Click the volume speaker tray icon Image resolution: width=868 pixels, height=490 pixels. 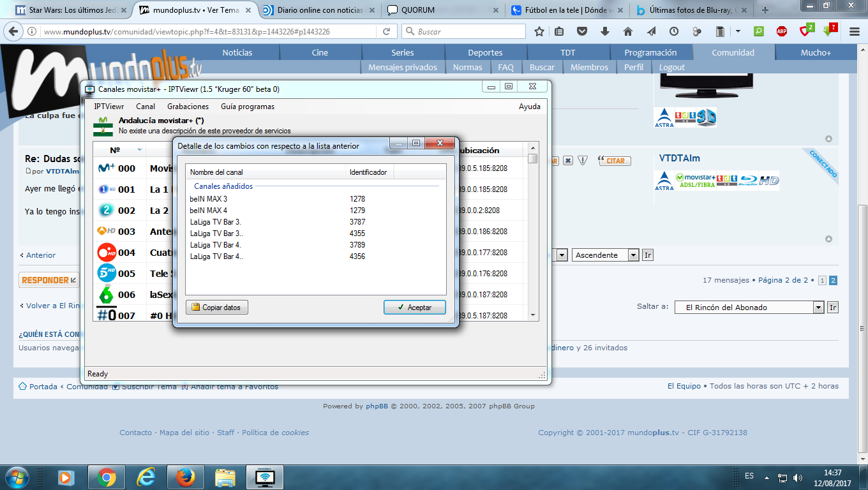tap(797, 477)
